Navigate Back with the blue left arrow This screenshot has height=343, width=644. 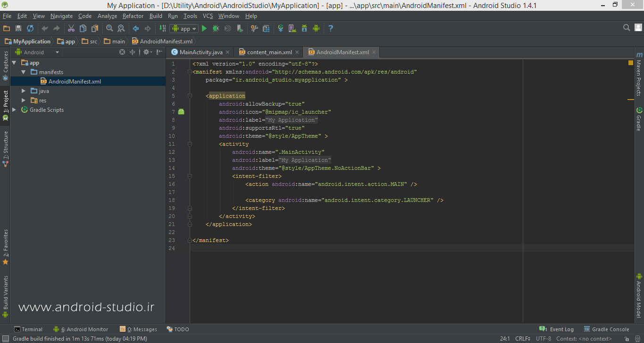coord(136,28)
